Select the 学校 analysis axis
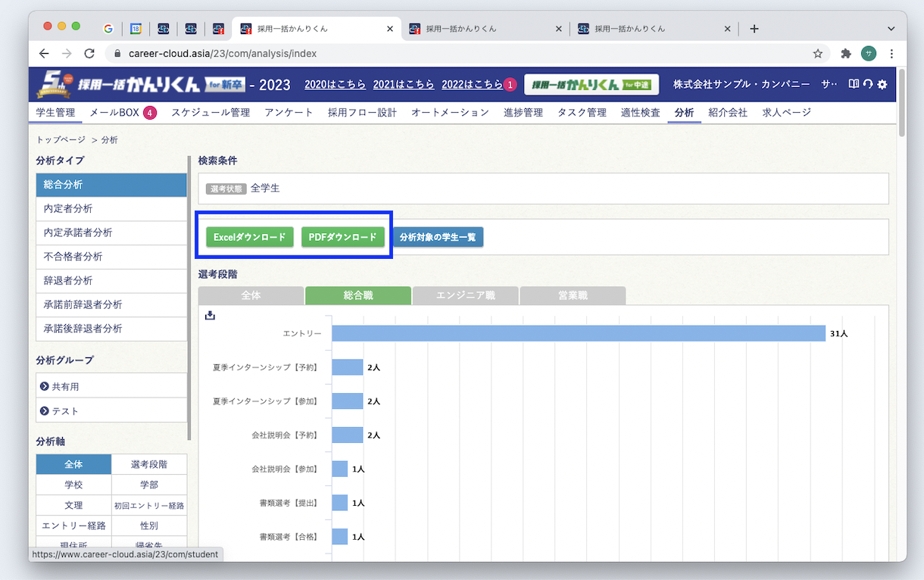Image resolution: width=924 pixels, height=580 pixels. (x=73, y=485)
